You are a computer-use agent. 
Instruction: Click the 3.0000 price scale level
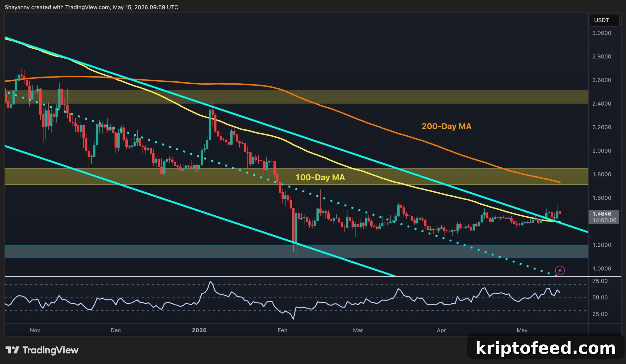point(602,33)
